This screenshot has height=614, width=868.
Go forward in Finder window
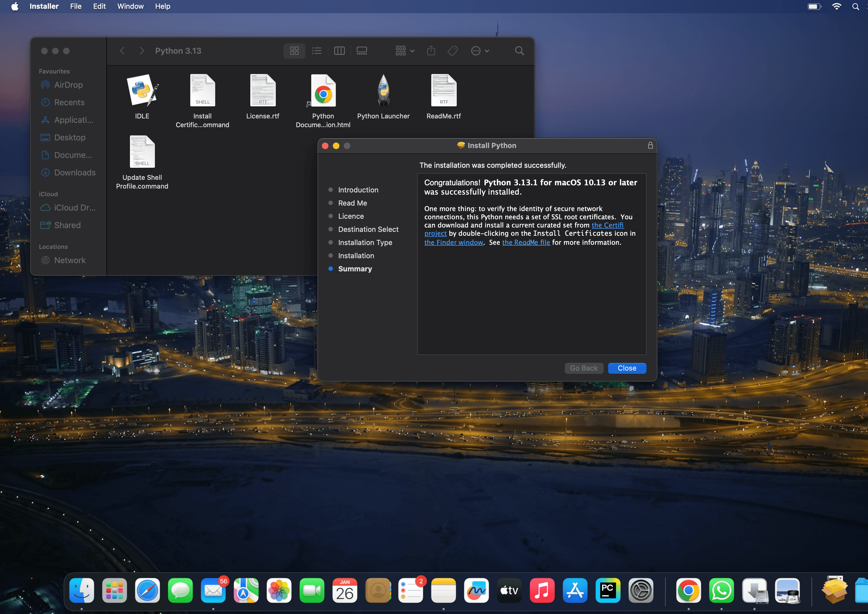pyautogui.click(x=142, y=51)
